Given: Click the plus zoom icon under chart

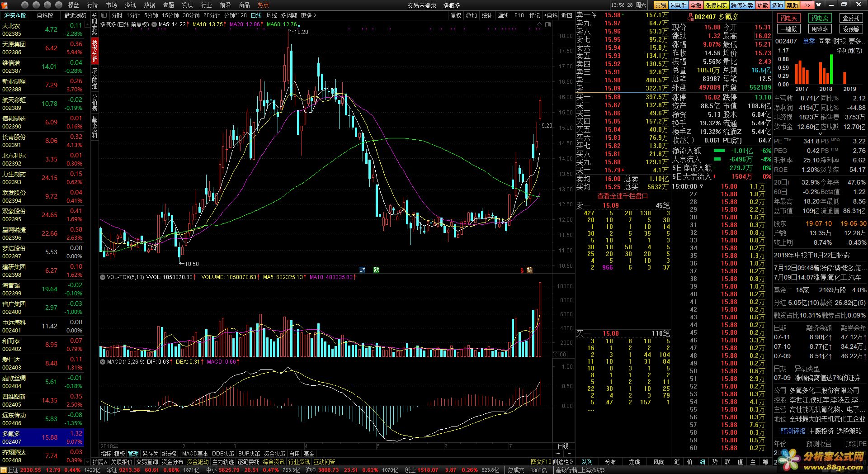Looking at the screenshot, I should tap(558, 454).
